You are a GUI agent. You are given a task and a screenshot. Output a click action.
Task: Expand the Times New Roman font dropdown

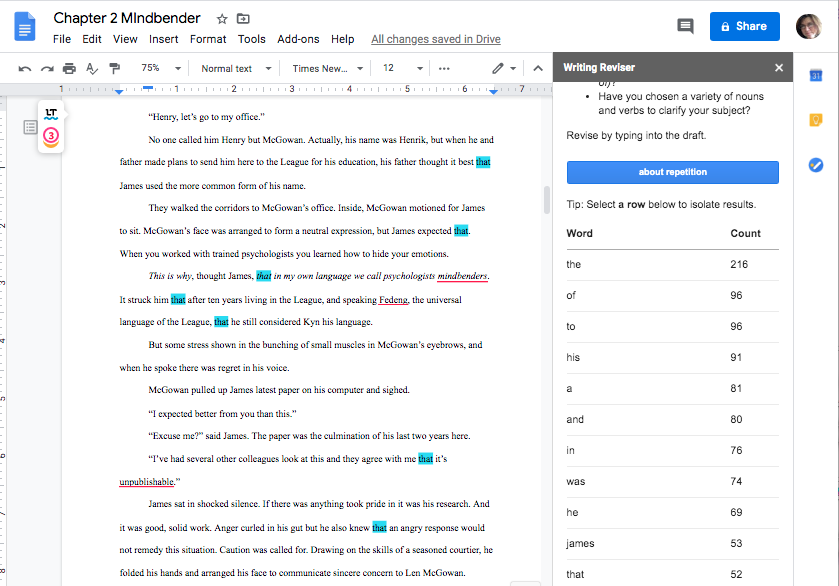click(326, 68)
